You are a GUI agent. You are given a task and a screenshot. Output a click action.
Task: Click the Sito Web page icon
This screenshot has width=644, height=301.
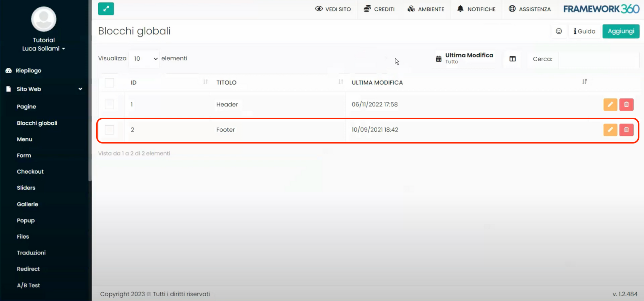point(8,89)
